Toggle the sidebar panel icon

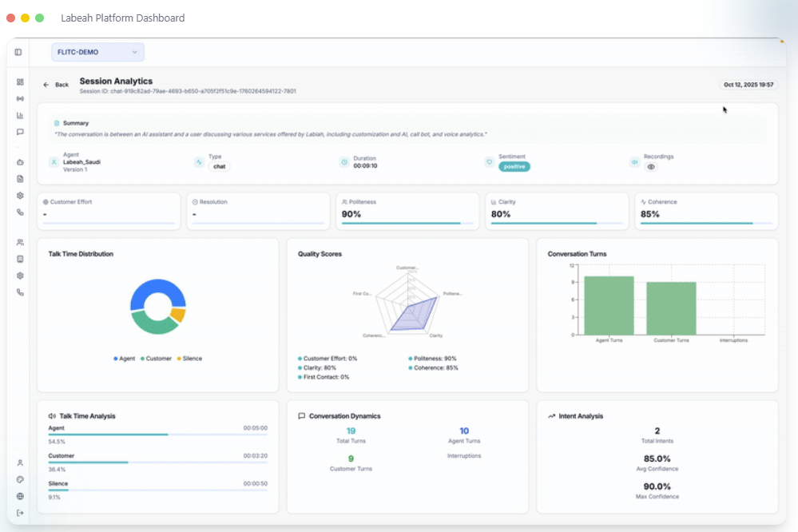pyautogui.click(x=18, y=52)
